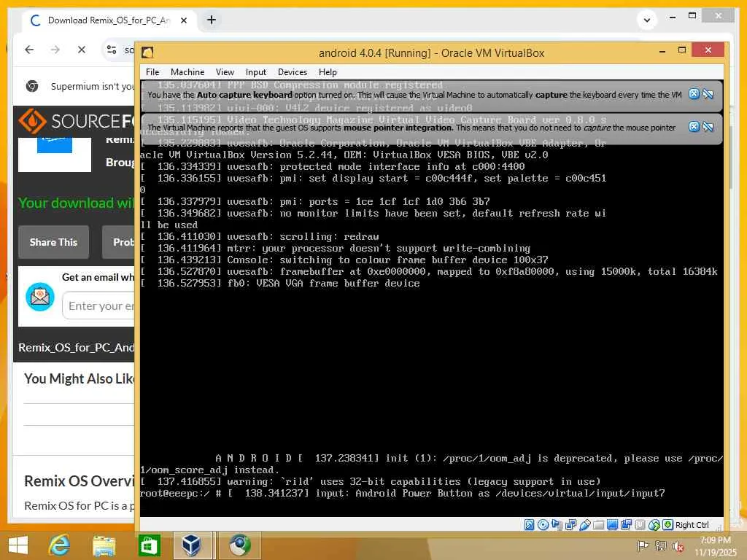Open the Devices menu in VirtualBox
Viewport: 747px width, 560px height.
tap(293, 72)
